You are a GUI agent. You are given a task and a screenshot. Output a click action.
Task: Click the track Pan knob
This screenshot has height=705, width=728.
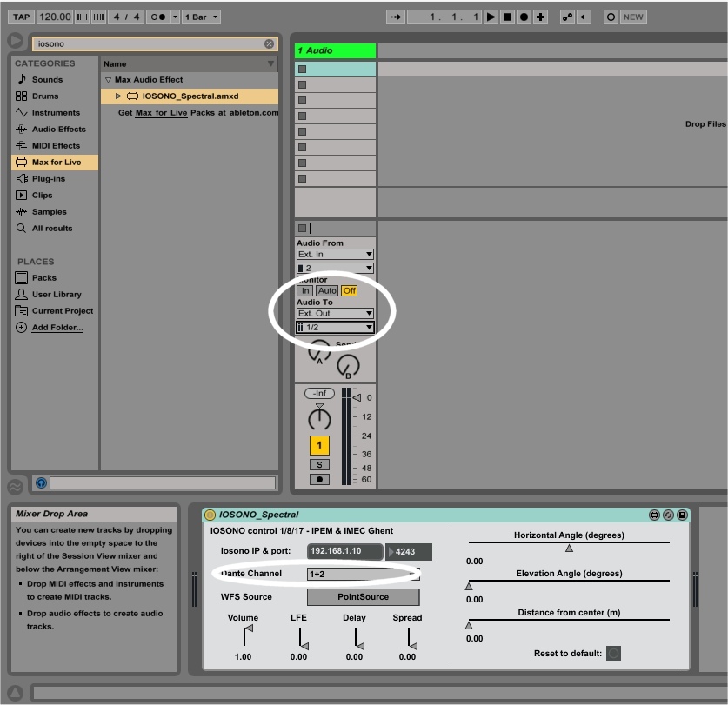click(x=319, y=419)
